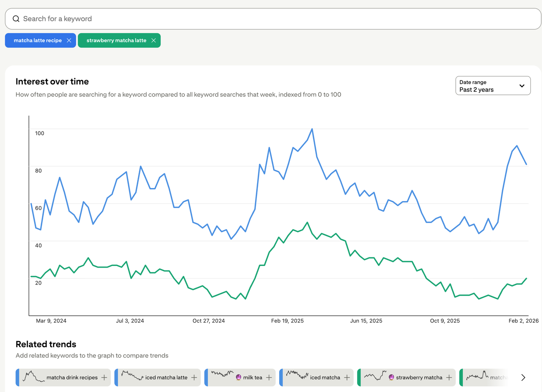Focus the Search for a keyword field
Screen dimensions: 542x392
[271, 19]
